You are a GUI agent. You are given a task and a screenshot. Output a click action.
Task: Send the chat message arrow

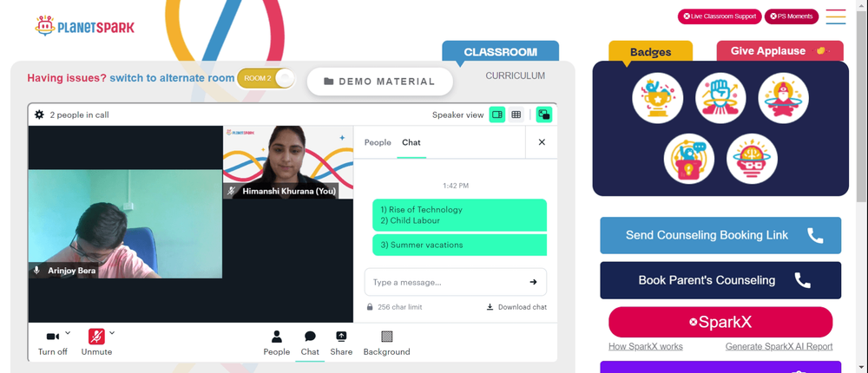[533, 282]
